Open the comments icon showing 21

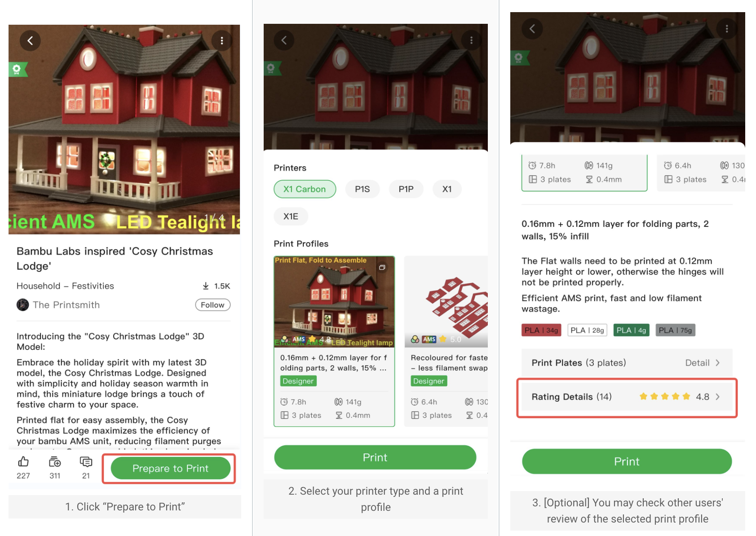(x=86, y=462)
